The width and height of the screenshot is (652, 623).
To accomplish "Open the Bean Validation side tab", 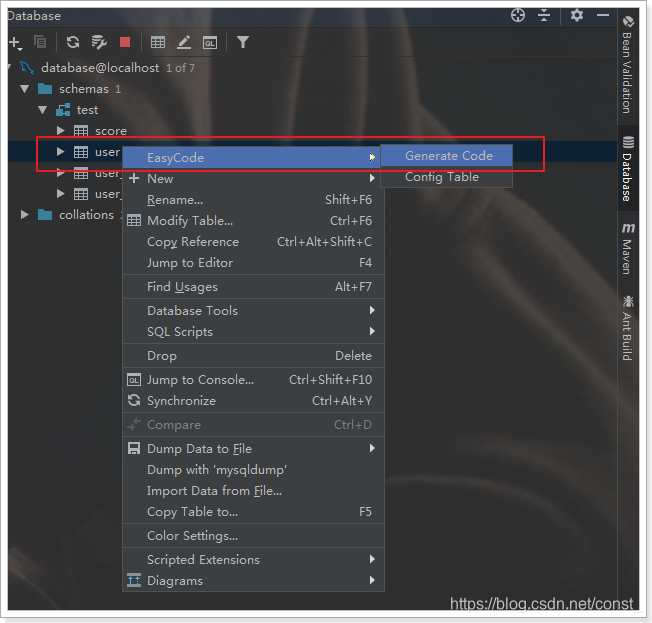I will click(x=628, y=65).
